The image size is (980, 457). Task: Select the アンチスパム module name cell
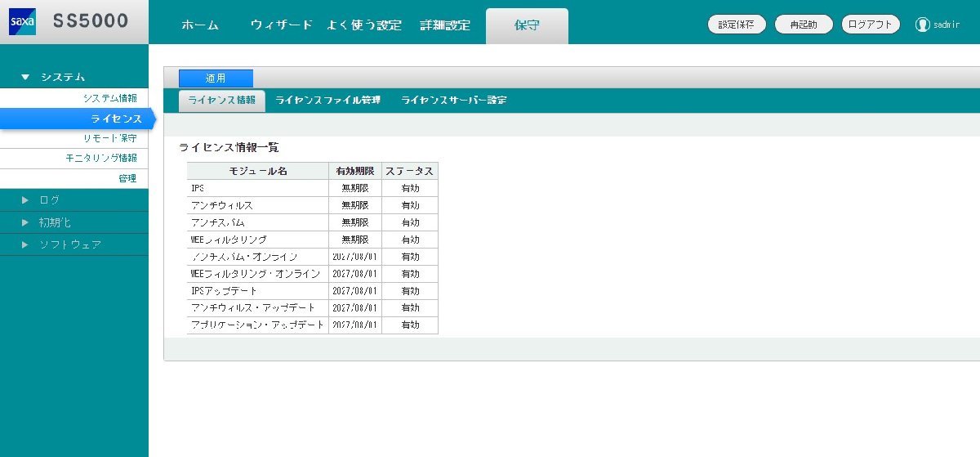tap(257, 222)
